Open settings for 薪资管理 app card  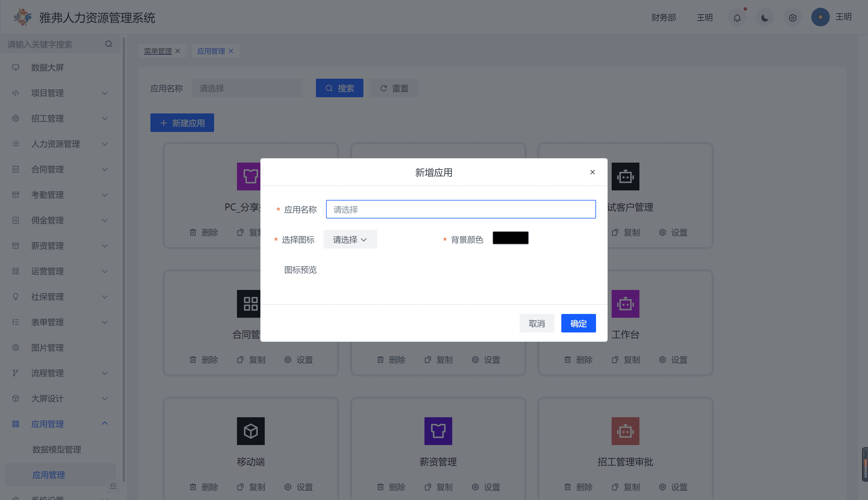tap(486, 487)
